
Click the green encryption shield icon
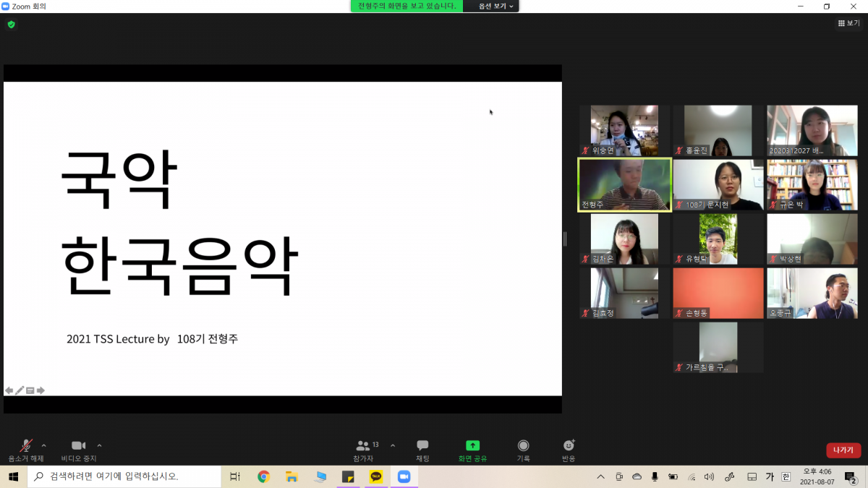pyautogui.click(x=11, y=25)
